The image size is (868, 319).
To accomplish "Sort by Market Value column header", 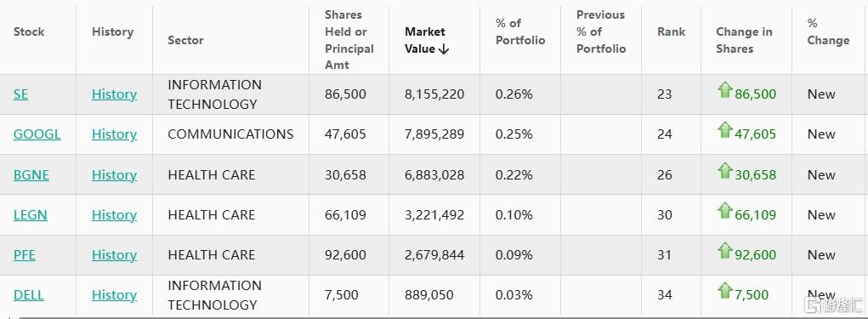I will 427,41.
